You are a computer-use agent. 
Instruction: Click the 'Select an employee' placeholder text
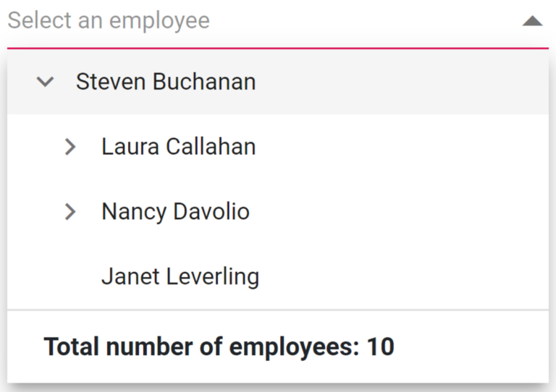coord(109,21)
